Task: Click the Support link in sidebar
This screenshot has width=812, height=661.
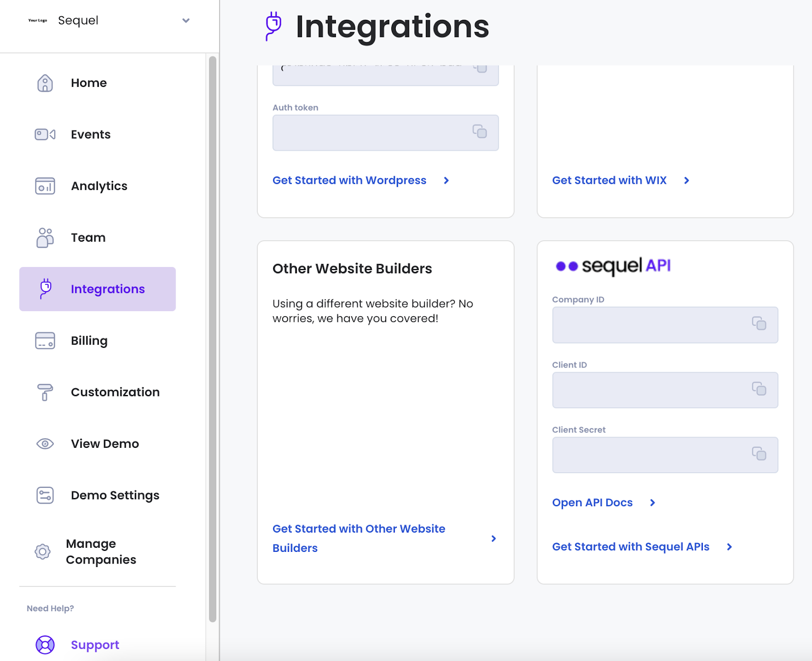Action: coord(95,645)
